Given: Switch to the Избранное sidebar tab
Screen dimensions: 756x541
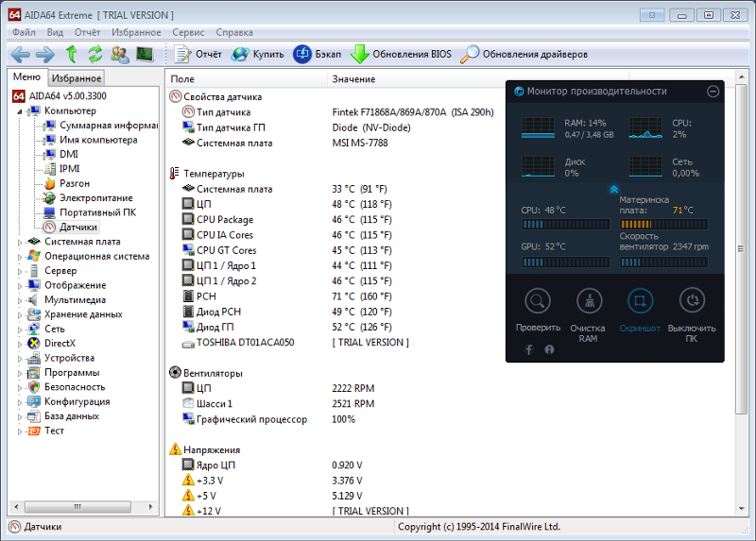Looking at the screenshot, I should click(x=77, y=78).
